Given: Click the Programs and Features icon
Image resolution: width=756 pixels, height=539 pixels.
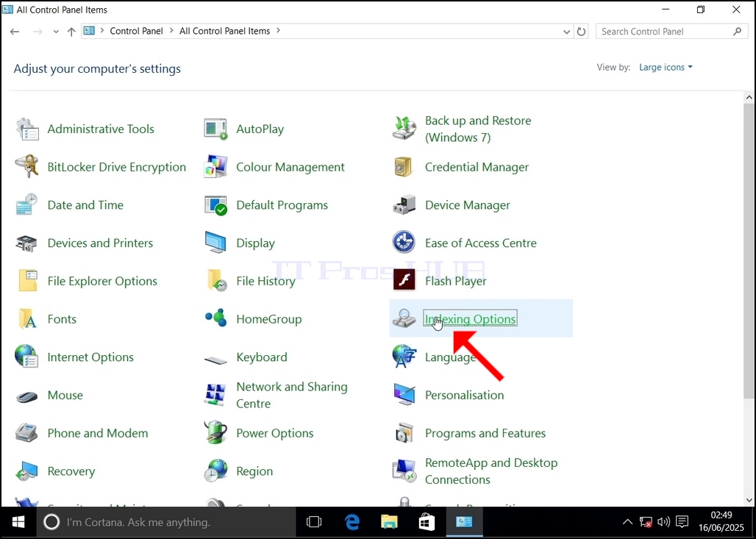Looking at the screenshot, I should coord(404,433).
